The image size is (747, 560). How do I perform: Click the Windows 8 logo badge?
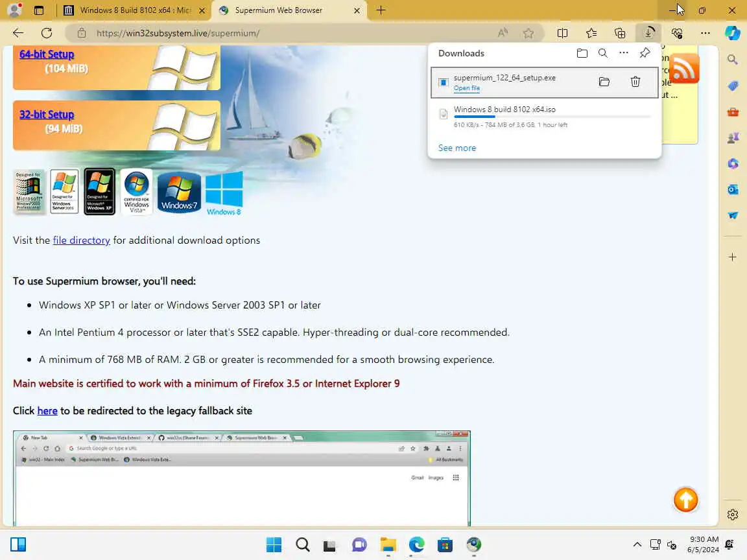point(224,193)
